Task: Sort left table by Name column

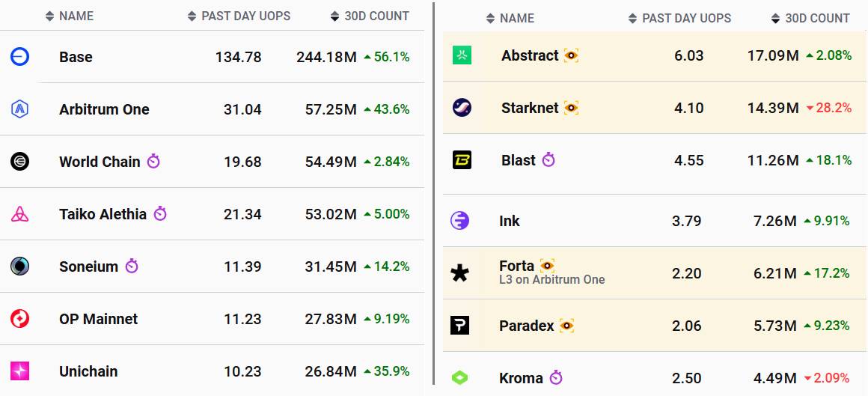Action: click(x=76, y=16)
